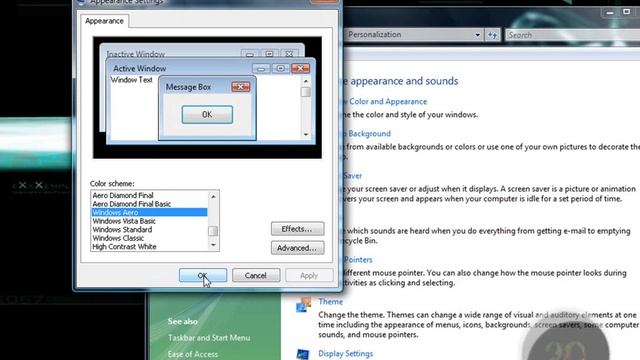Click the preview Active Window scroll down arrow
The height and width of the screenshot is (360, 640).
point(306,134)
